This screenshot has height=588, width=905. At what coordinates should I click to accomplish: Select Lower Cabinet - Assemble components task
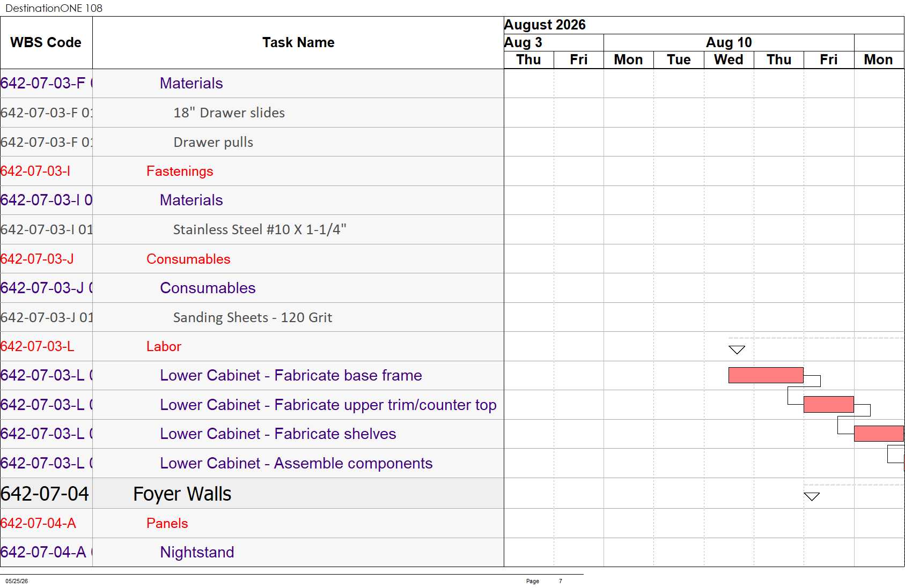[296, 463]
